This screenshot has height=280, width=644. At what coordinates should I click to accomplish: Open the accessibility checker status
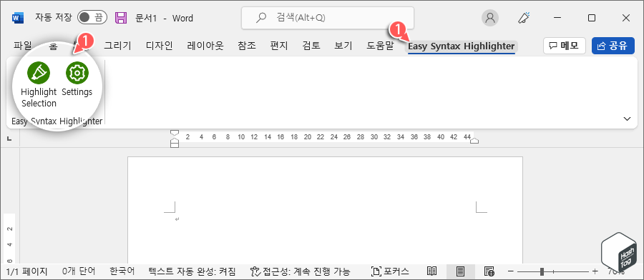(x=301, y=271)
